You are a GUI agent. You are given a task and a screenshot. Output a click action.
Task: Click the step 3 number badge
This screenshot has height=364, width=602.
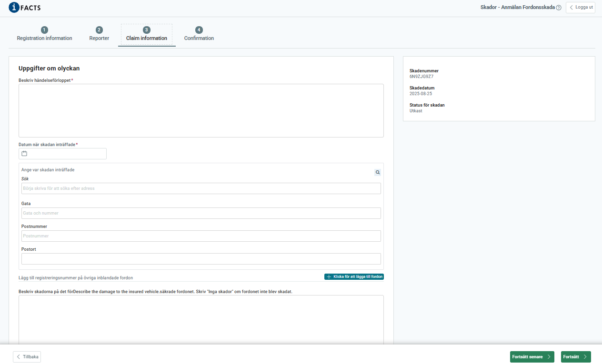pos(147,30)
